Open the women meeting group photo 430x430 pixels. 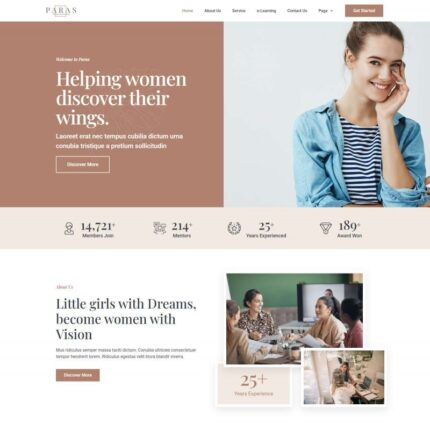[294, 319]
